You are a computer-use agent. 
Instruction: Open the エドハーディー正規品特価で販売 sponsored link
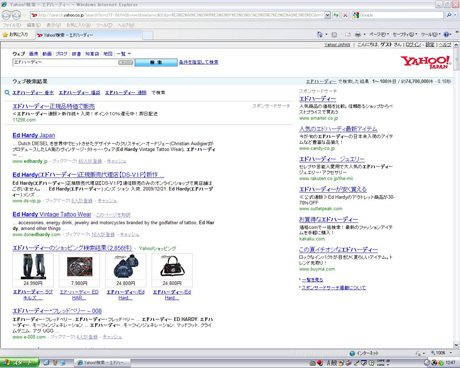[x=54, y=106]
